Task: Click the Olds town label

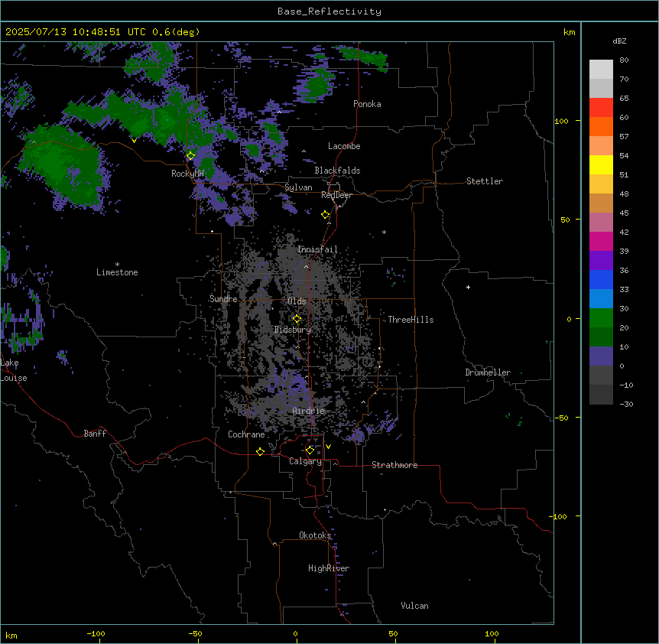Action: 297,301
